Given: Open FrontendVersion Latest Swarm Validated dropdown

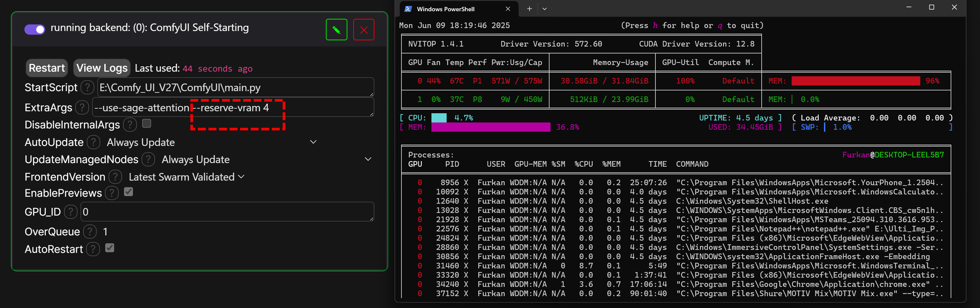Looking at the screenshot, I should coord(186,177).
